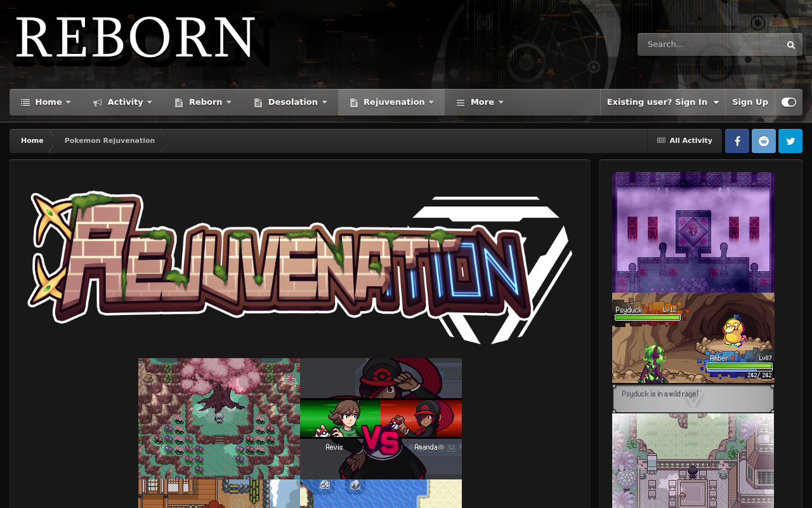Open the Rejuvenation navigation menu
The image size is (812, 508).
point(391,102)
